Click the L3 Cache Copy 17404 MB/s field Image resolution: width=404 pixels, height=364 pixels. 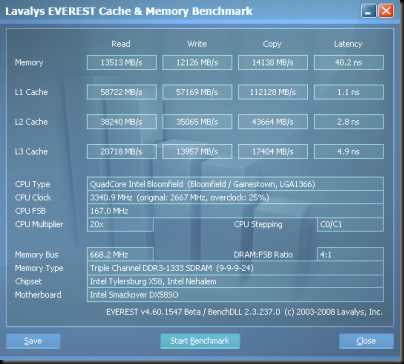273,151
